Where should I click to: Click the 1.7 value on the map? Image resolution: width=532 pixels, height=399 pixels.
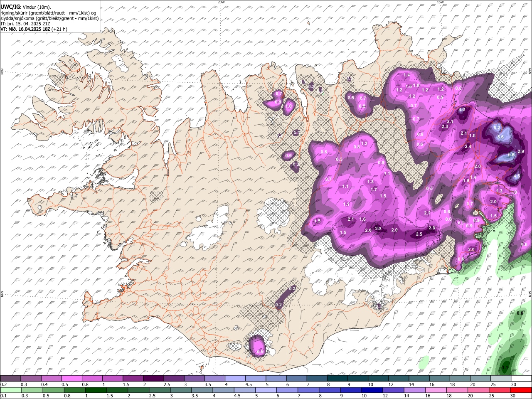tap(374, 190)
